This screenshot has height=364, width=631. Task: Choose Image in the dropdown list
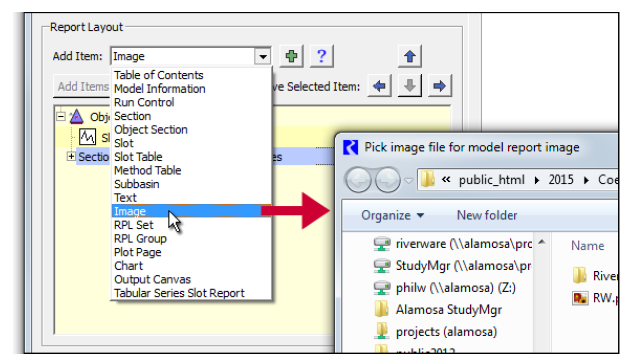(x=130, y=212)
